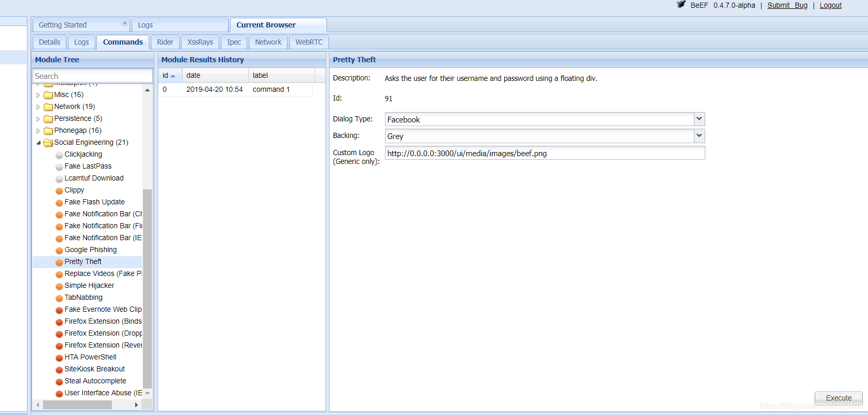The height and width of the screenshot is (415, 868).
Task: Select the Clickjacking module
Action: (83, 154)
